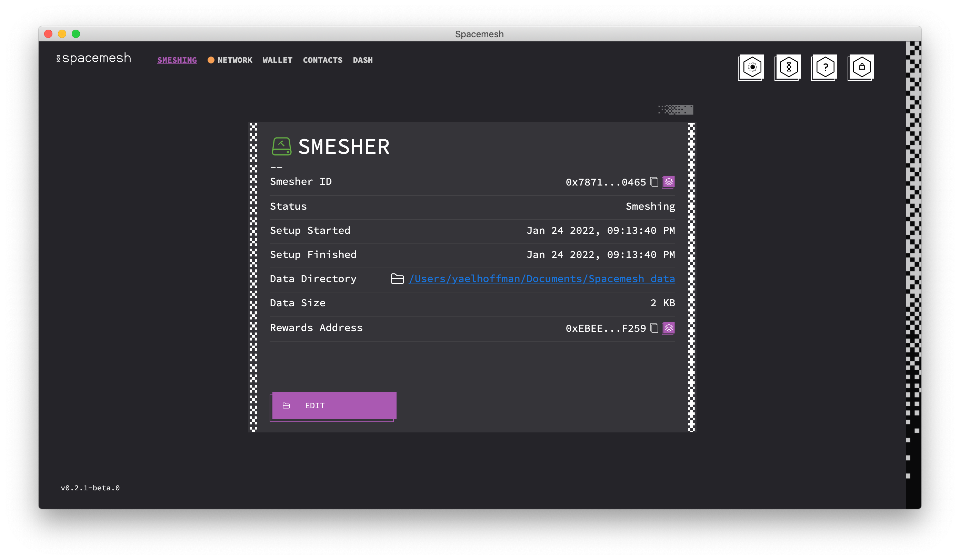This screenshot has height=560, width=960.
Task: Click the Smesher ID value 0x7871...0465
Action: (606, 182)
